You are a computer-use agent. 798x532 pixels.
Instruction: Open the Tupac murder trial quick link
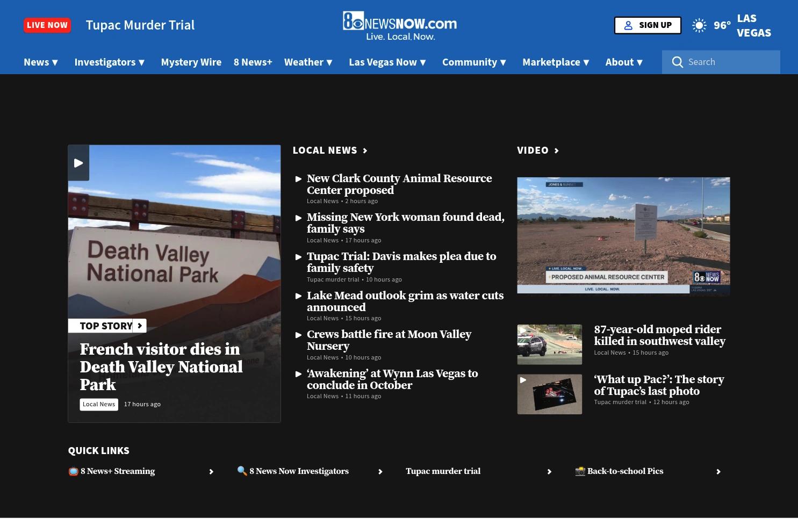click(x=443, y=471)
